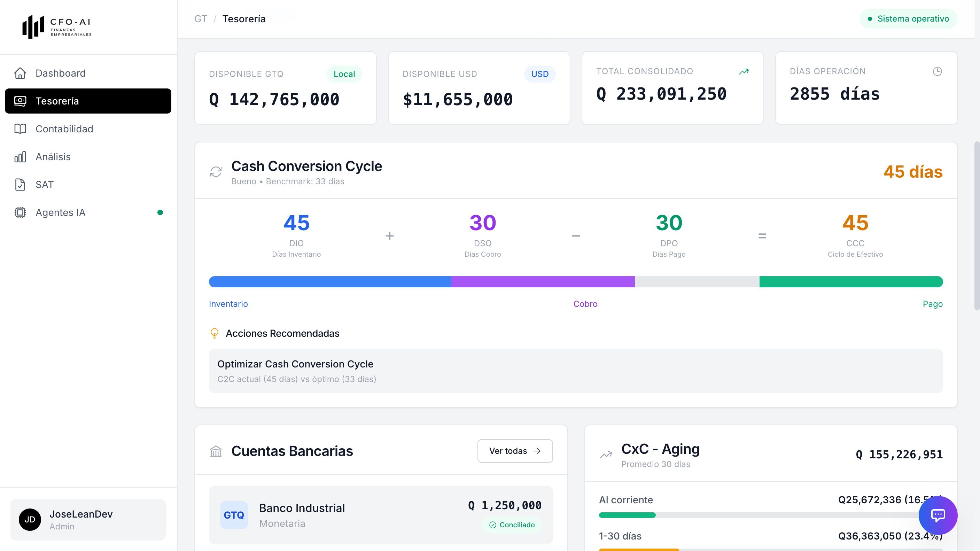This screenshot has width=980, height=551.
Task: Click the SAT document icon
Action: tap(20, 185)
